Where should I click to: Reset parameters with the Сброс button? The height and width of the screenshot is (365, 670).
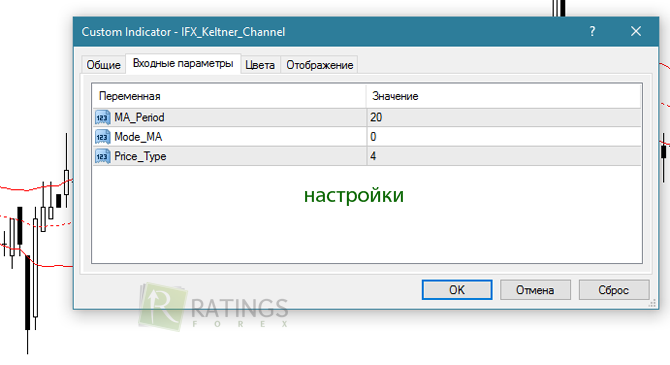[614, 290]
